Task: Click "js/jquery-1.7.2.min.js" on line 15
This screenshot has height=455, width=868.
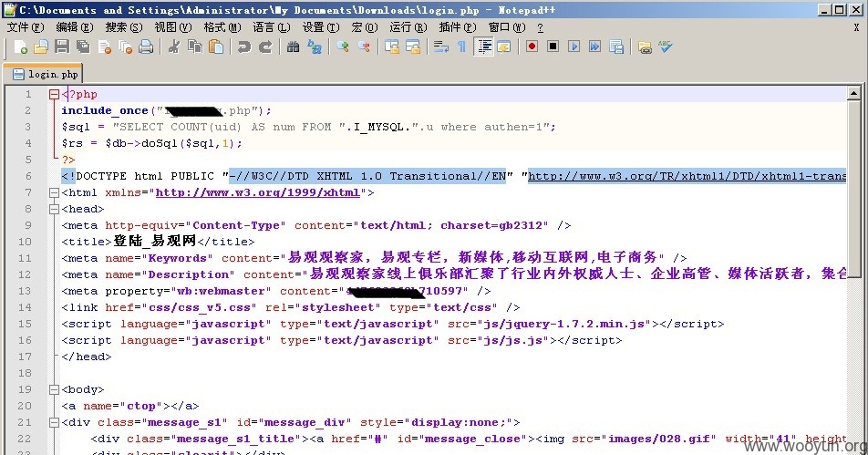Action: [563, 324]
